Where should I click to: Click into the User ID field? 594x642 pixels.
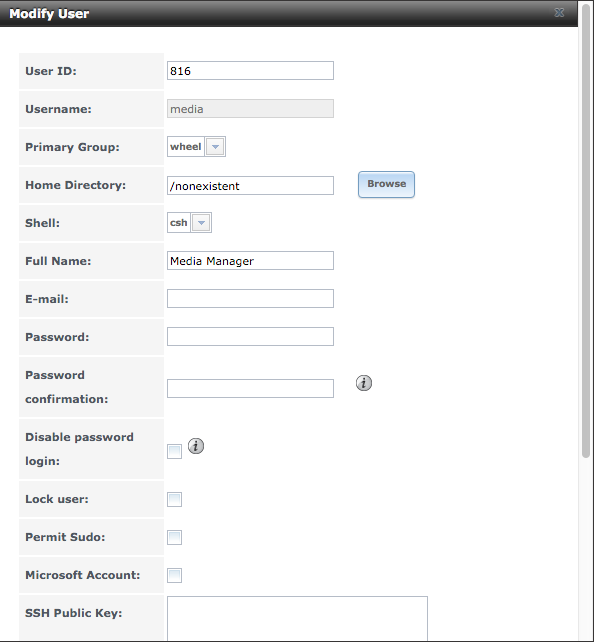[x=250, y=71]
